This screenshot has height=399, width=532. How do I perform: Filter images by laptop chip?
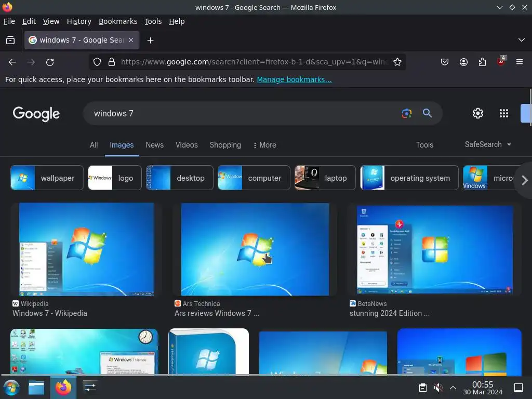325,178
